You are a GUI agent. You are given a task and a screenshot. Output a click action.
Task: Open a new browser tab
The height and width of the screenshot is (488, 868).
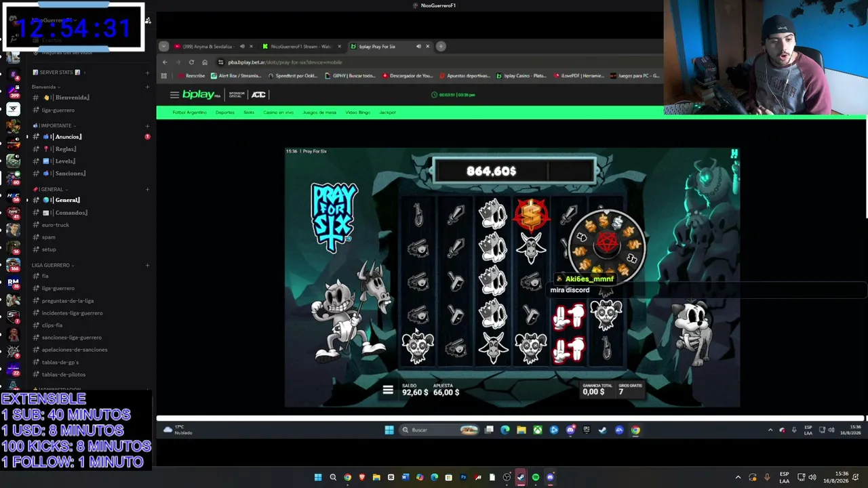click(x=441, y=46)
